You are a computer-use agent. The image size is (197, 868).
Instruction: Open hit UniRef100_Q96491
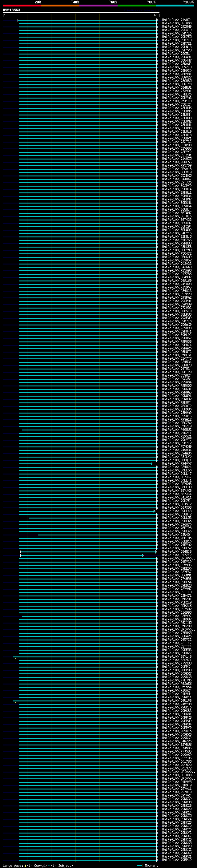click(x=176, y=57)
